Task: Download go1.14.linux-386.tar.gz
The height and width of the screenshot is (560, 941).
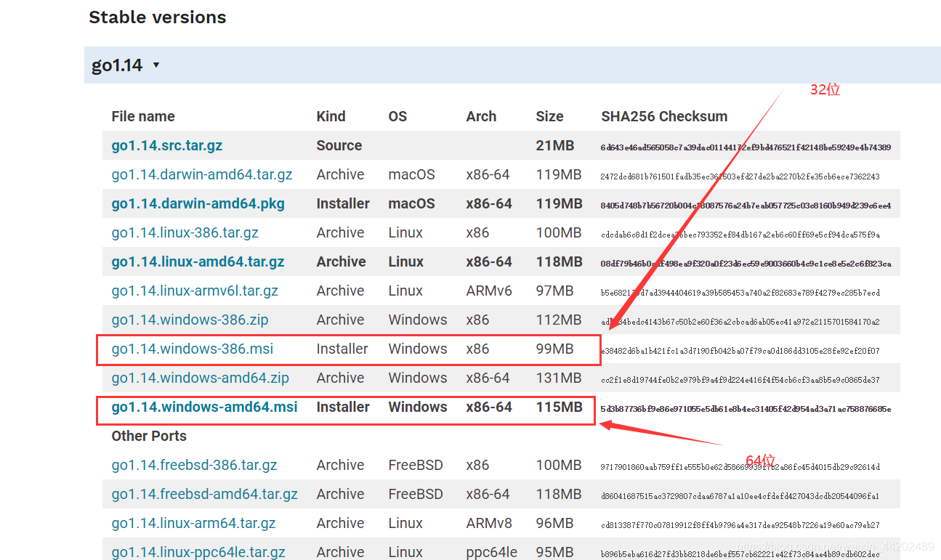Action: coord(185,232)
